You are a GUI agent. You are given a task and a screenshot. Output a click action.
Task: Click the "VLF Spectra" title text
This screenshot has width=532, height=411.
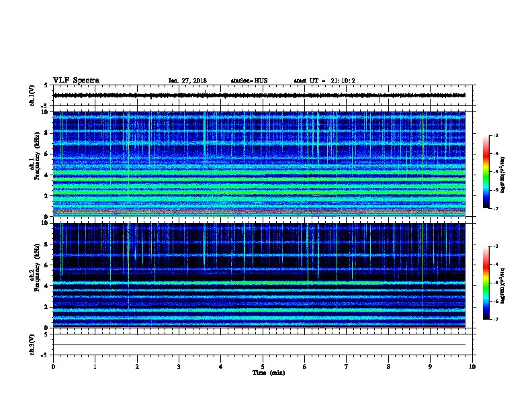[x=76, y=81]
